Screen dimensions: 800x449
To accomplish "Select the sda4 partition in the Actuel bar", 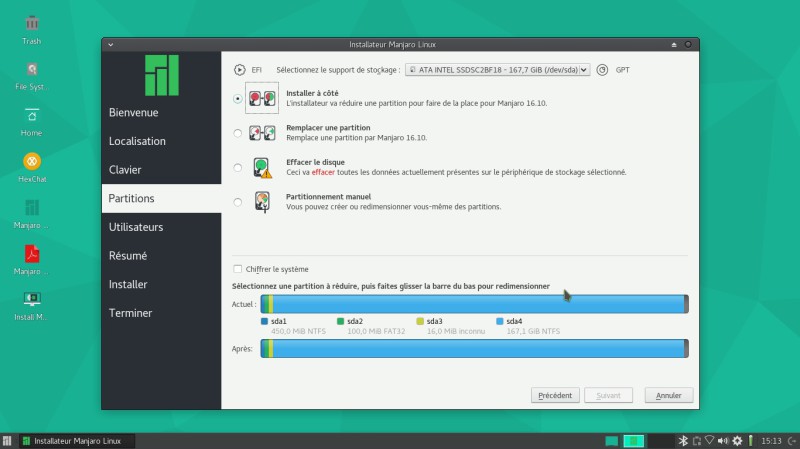I will point(479,304).
